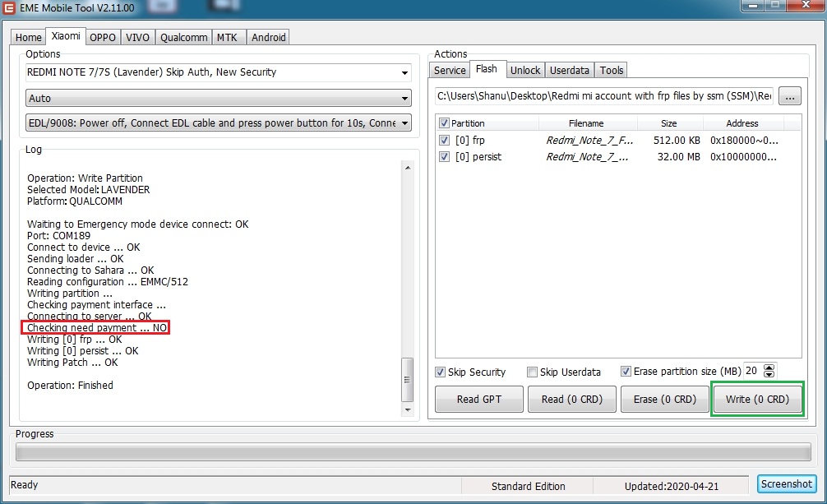Click the erase size value field showing 20
827x504 pixels.
(753, 371)
